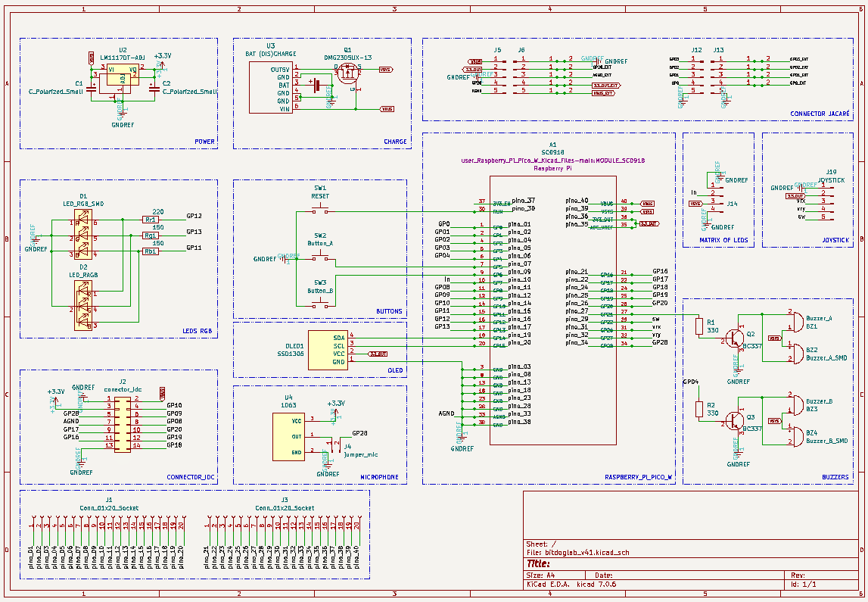
Task: Click the Q3 transistor near Buzzer_B
Action: (735, 420)
